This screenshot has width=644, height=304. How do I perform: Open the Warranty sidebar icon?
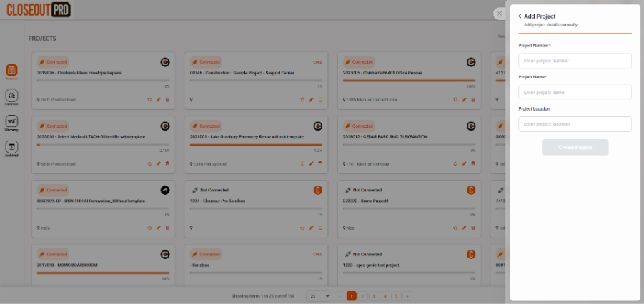pos(11,121)
